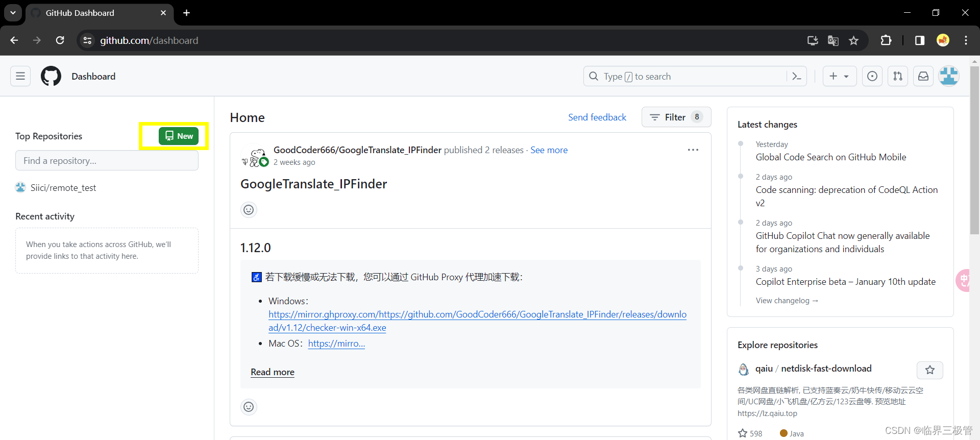Click the page vertical scrollbar thumb
980x440 pixels.
[974, 150]
